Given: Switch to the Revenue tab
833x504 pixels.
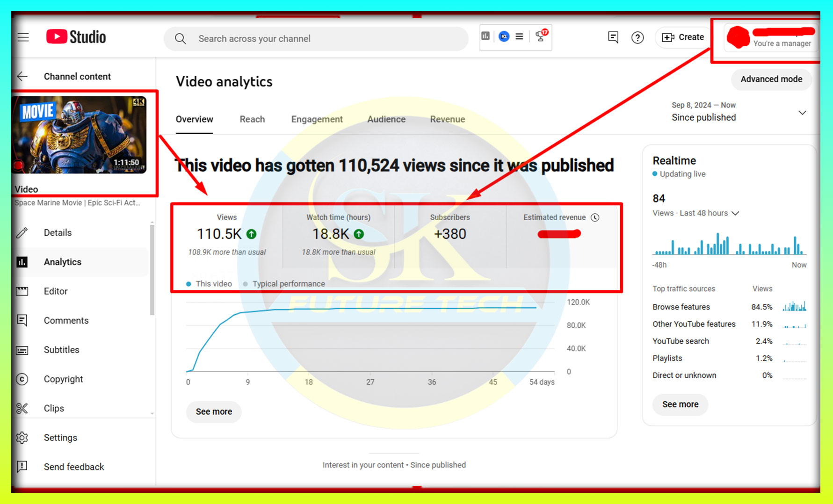Looking at the screenshot, I should (447, 119).
